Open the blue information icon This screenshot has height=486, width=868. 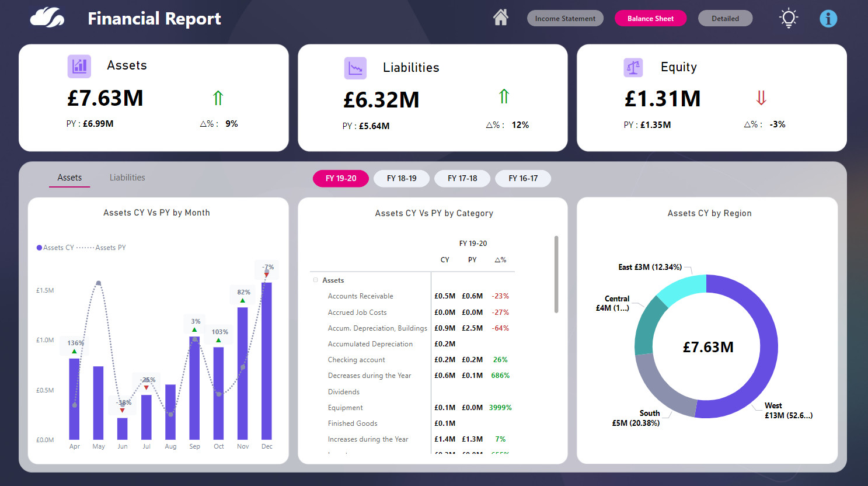tap(828, 19)
